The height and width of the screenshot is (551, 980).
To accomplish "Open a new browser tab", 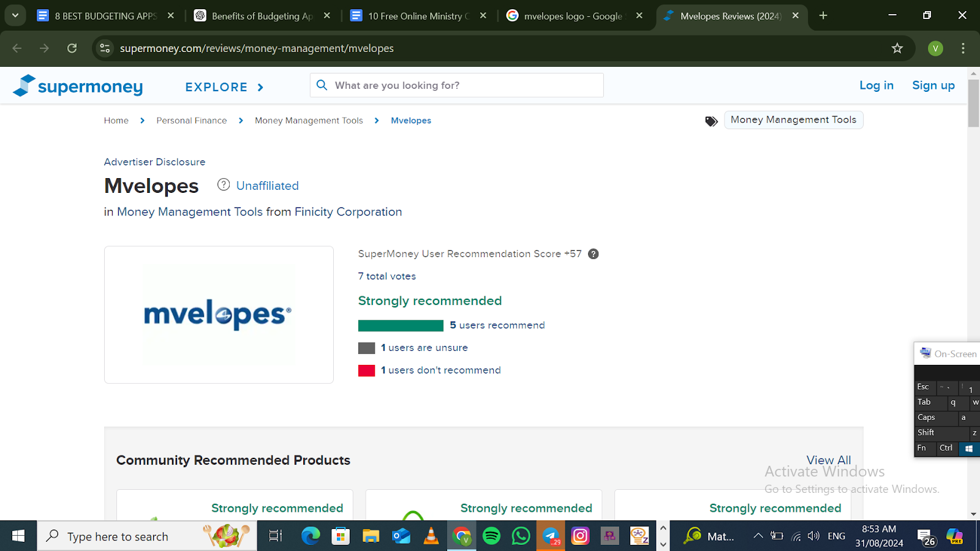I will click(x=823, y=16).
